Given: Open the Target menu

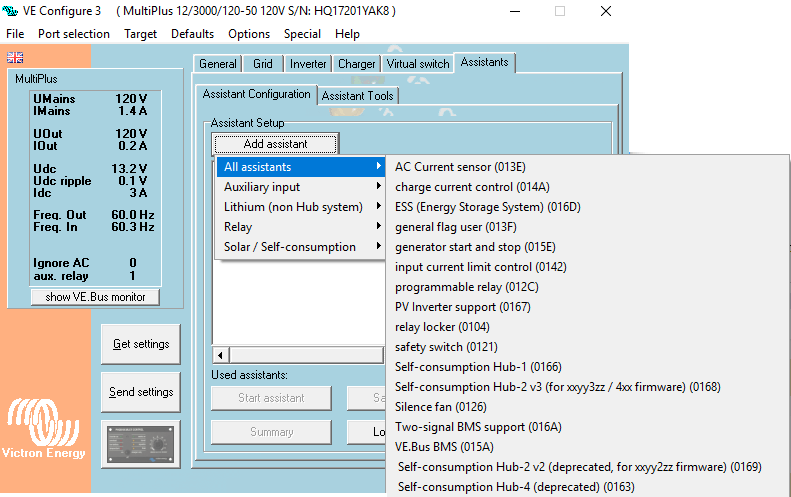Looking at the screenshot, I should coord(140,34).
